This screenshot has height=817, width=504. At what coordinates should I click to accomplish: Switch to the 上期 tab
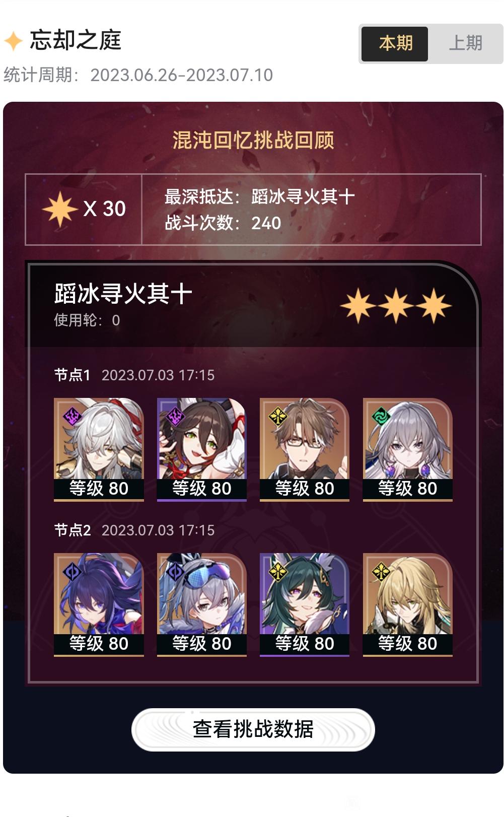(x=465, y=44)
